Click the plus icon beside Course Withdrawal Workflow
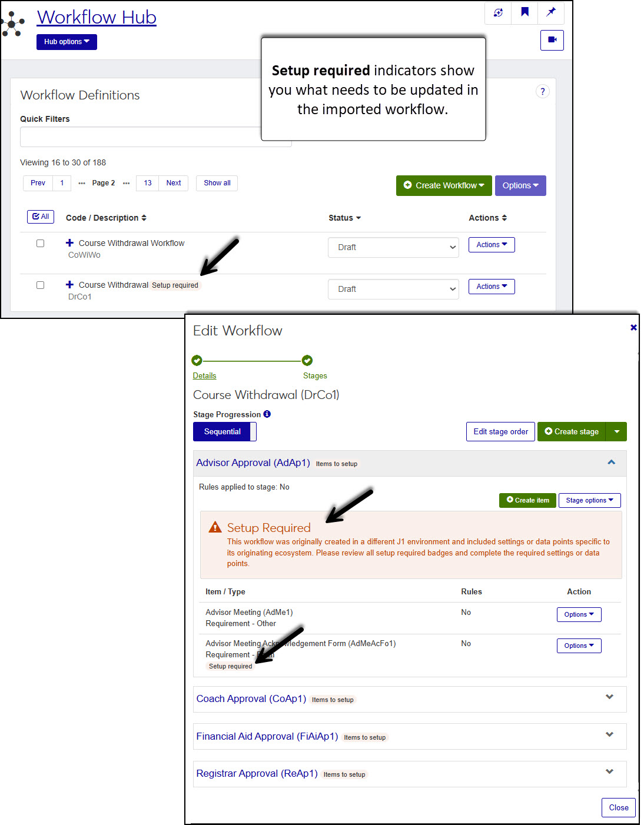The width and height of the screenshot is (644, 825). tap(69, 243)
